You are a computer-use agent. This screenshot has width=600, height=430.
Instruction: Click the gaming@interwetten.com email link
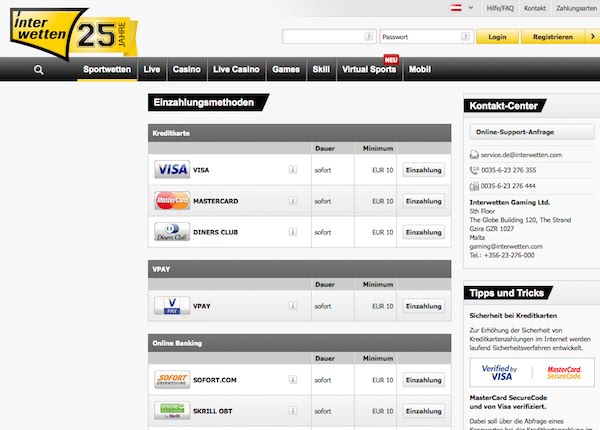click(506, 246)
